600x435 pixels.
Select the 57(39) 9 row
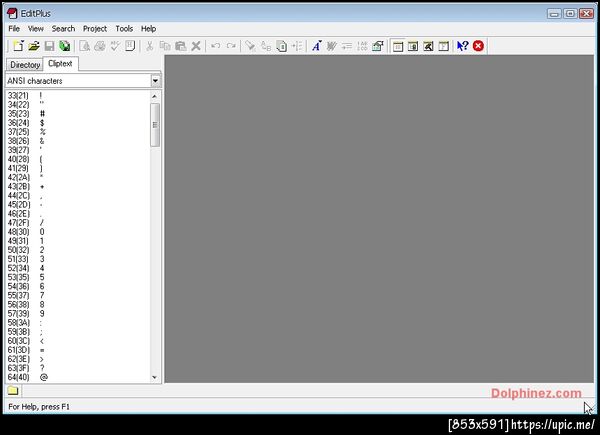click(x=78, y=314)
